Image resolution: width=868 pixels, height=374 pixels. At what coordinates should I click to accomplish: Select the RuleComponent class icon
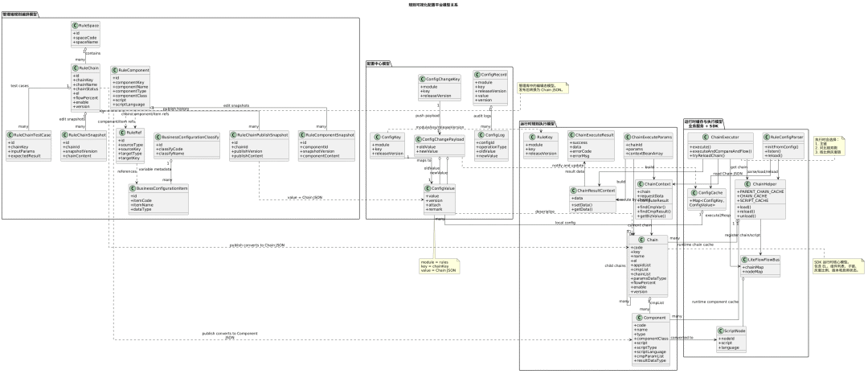115,70
